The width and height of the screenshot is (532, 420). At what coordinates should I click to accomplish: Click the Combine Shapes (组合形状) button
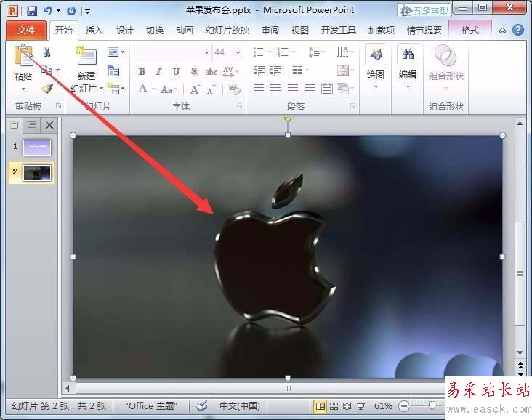tap(446, 67)
